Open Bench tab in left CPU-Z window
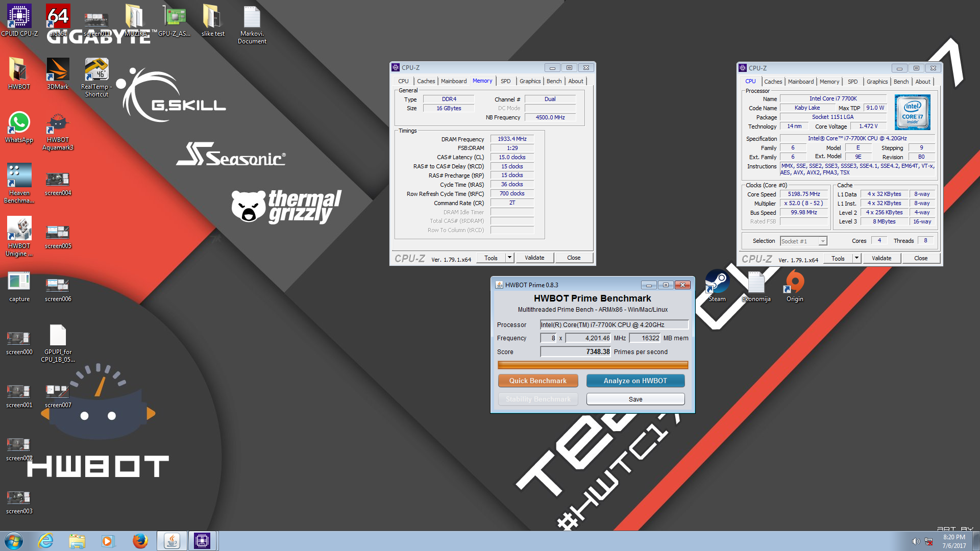Image resolution: width=980 pixels, height=551 pixels. (x=554, y=81)
